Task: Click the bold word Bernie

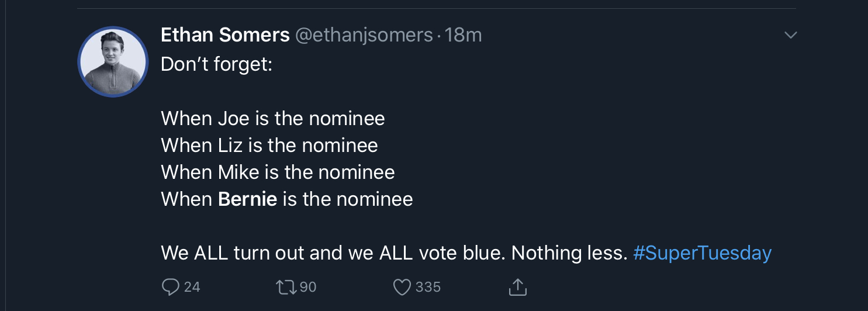Action: click(x=247, y=199)
